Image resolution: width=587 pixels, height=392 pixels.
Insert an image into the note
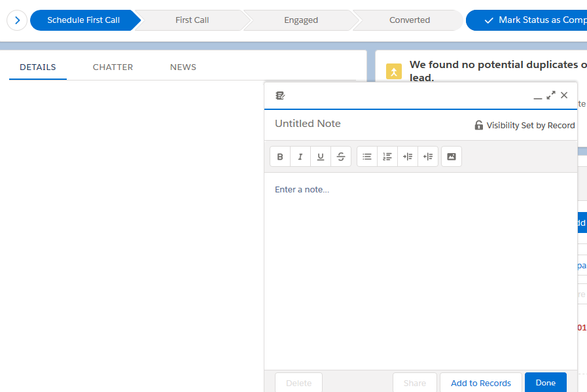[452, 157]
